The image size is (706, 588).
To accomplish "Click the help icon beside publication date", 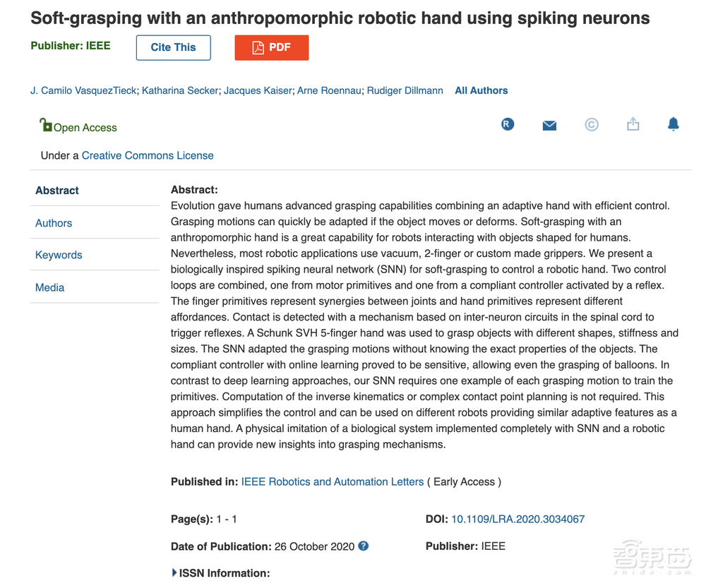I will 364,546.
